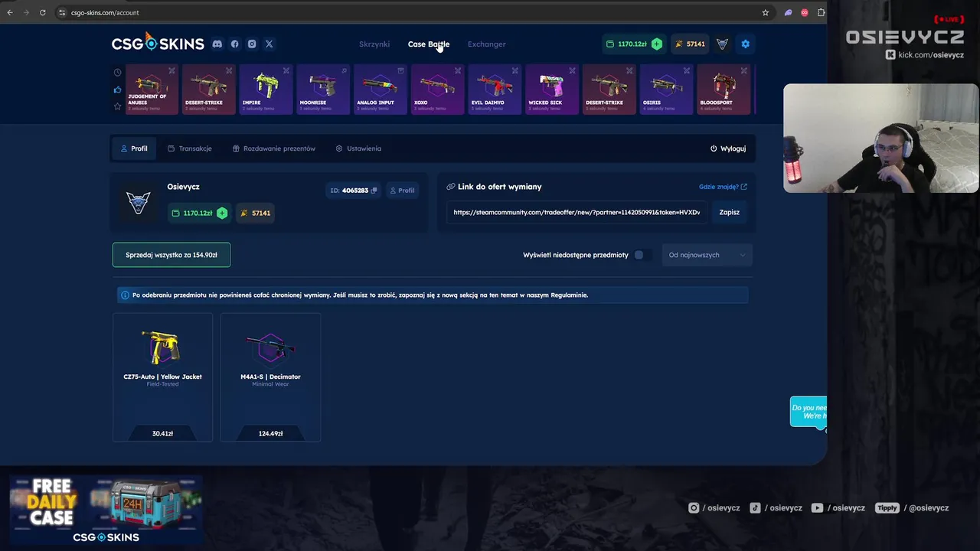
Task: Open the Instagram icon in header
Action: (x=252, y=44)
